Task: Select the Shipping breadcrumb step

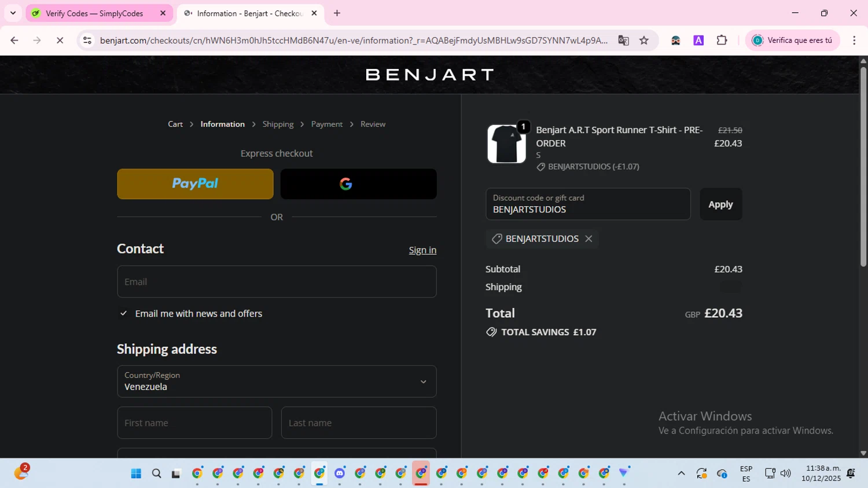Action: (x=278, y=124)
